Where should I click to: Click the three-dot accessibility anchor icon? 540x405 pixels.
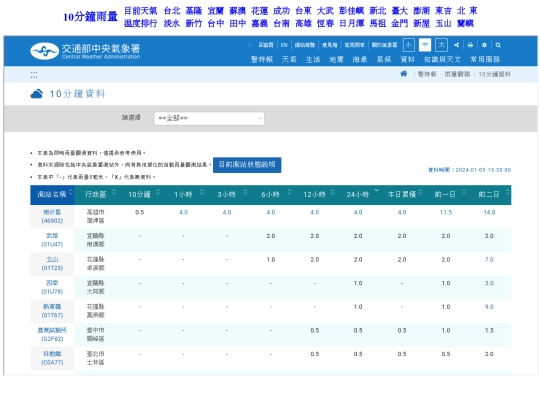tap(34, 74)
